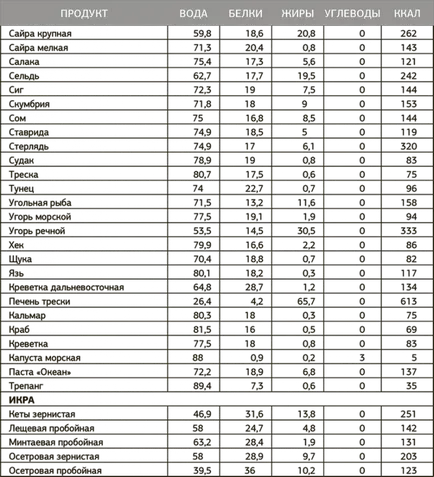Select the Кальмар product name
Screen dimensions: 434x477
coord(27,316)
